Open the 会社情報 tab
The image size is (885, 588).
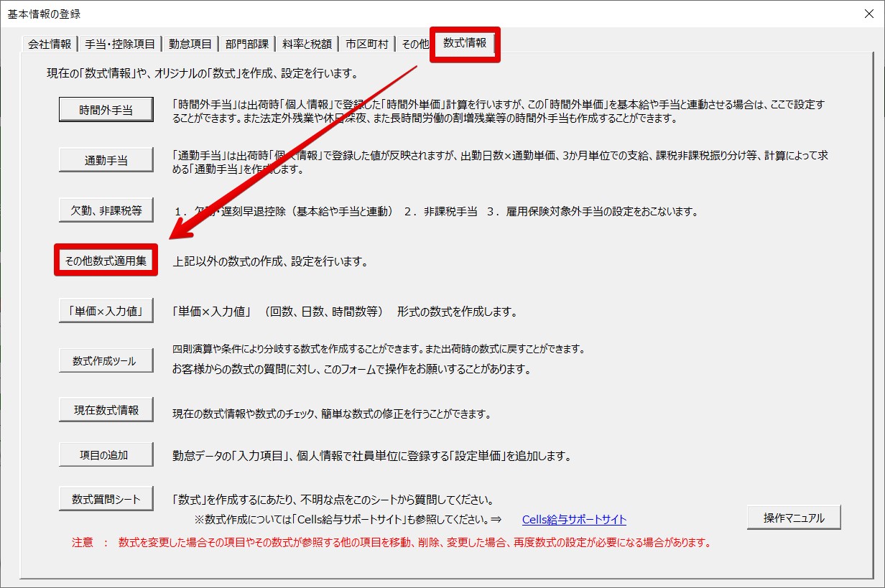click(50, 44)
